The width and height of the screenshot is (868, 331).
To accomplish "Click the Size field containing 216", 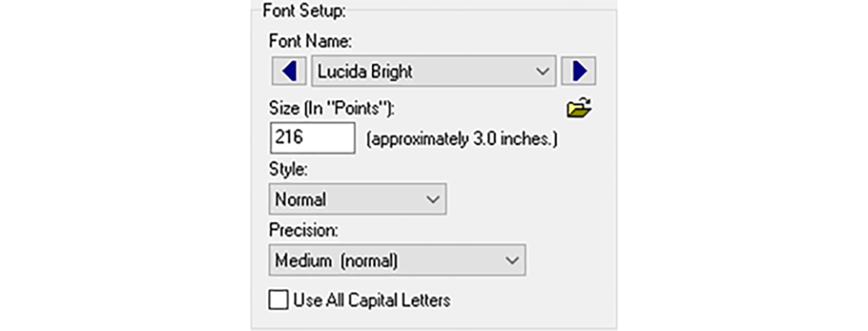I will tap(312, 138).
